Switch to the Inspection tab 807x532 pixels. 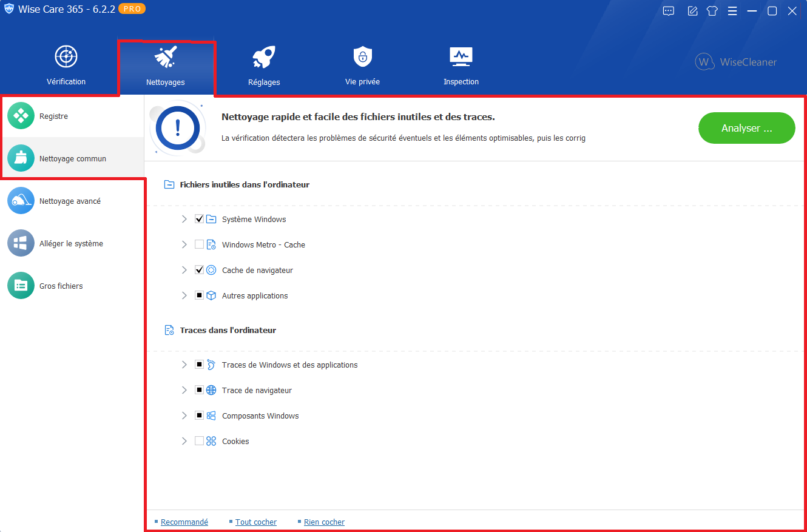click(x=461, y=67)
